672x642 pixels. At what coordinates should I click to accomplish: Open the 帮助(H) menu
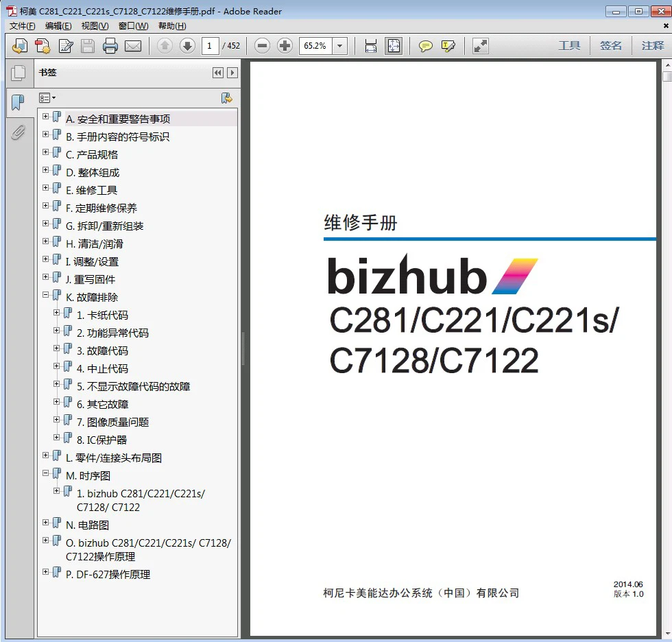point(172,26)
